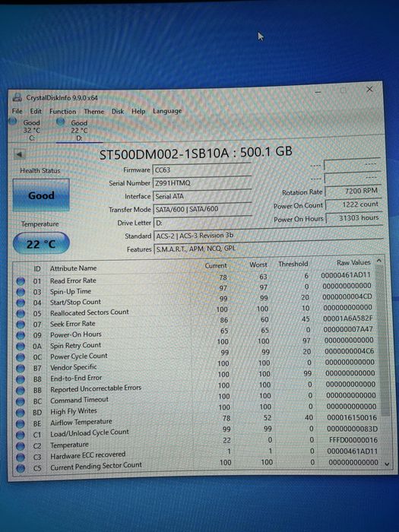
Task: Click status icon for Load/Unload Cycle Count
Action: pos(21,435)
